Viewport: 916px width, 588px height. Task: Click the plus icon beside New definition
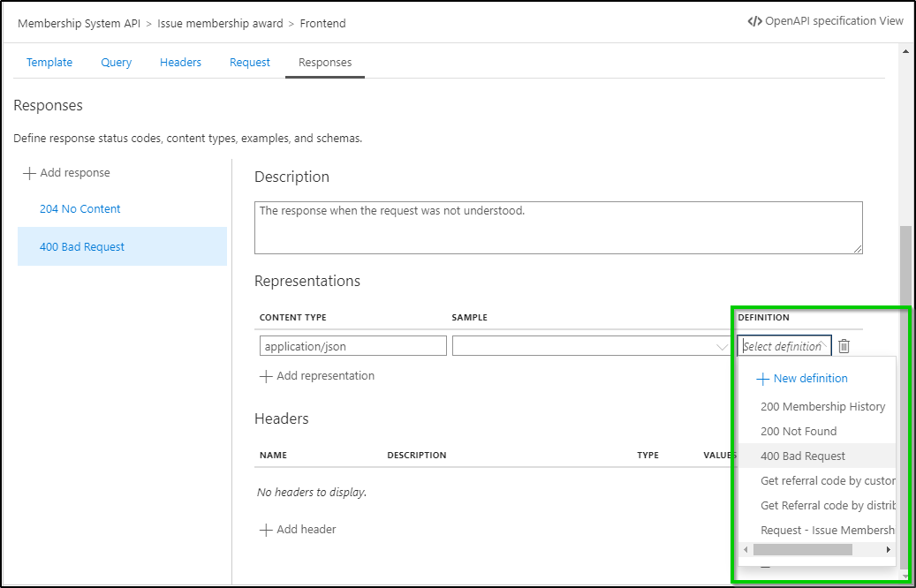tap(763, 378)
